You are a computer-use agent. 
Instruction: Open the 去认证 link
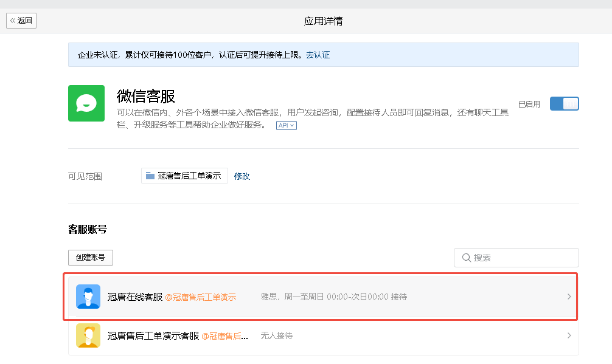pos(318,55)
